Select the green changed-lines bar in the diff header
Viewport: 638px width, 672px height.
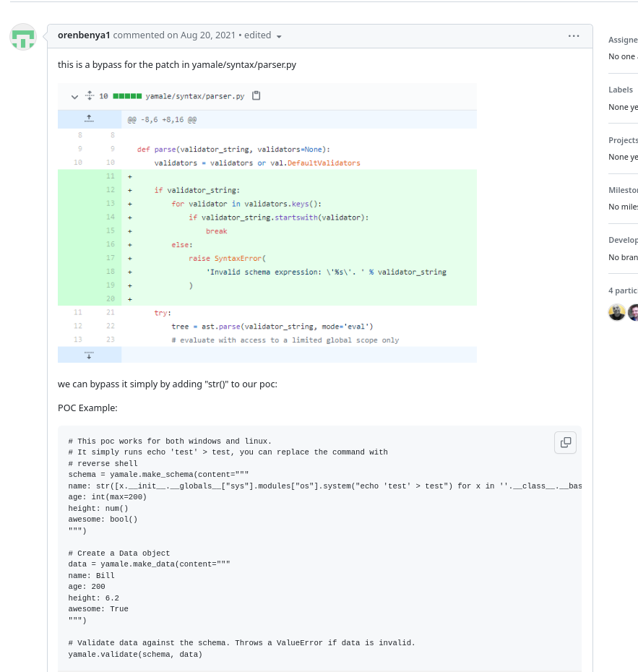point(127,96)
